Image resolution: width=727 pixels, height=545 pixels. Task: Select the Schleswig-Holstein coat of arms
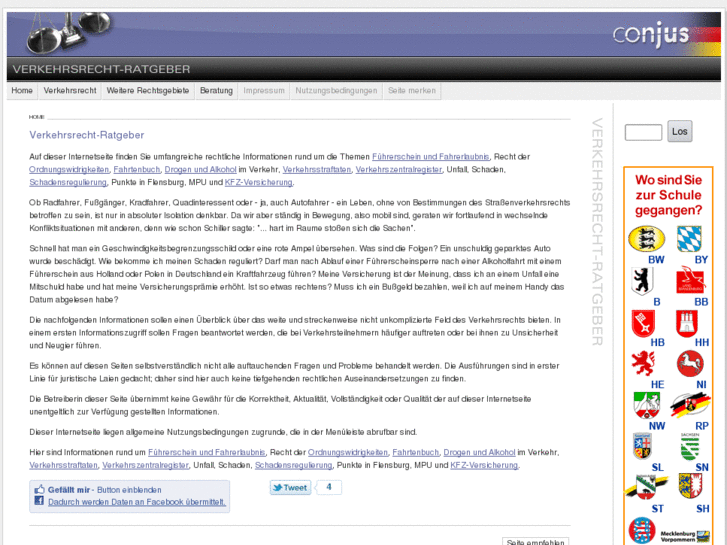[690, 486]
